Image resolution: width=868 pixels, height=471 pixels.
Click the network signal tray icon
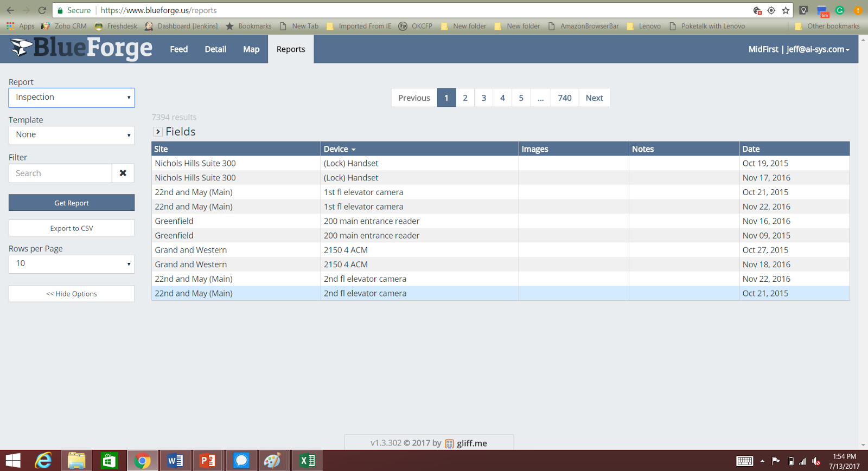click(x=803, y=461)
